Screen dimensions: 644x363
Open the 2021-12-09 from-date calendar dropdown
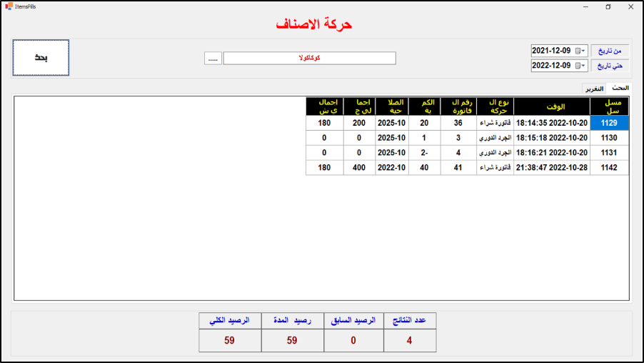pyautogui.click(x=583, y=51)
